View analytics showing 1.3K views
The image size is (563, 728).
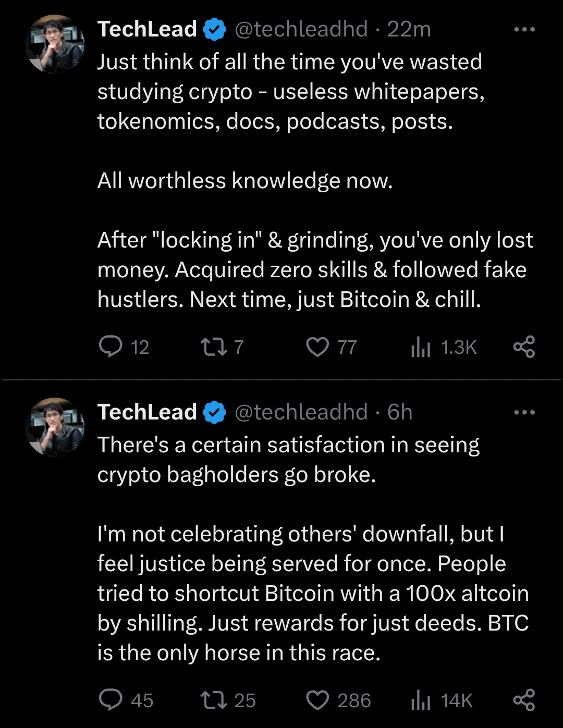(421, 347)
